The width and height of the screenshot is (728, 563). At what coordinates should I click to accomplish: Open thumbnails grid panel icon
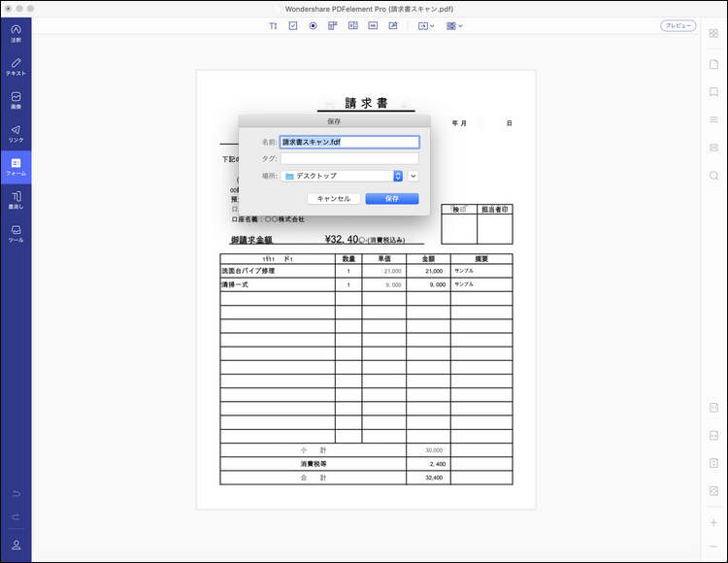(713, 33)
